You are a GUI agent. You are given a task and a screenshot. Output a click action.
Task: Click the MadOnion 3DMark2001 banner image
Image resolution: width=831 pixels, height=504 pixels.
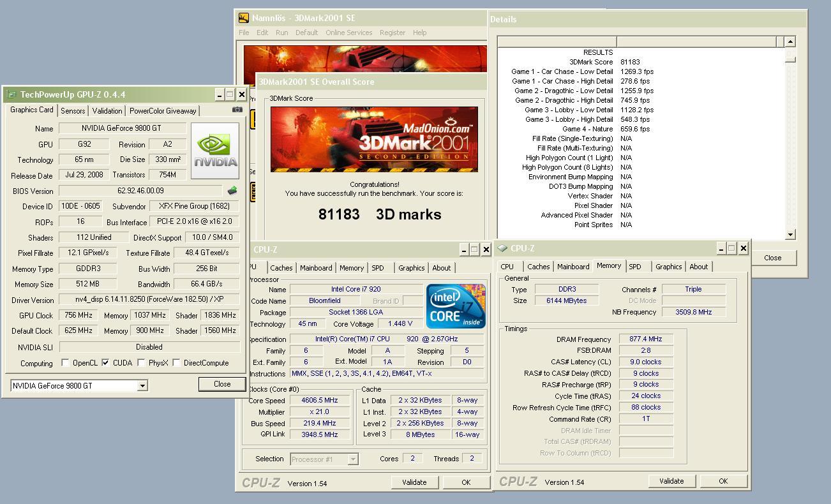point(374,139)
